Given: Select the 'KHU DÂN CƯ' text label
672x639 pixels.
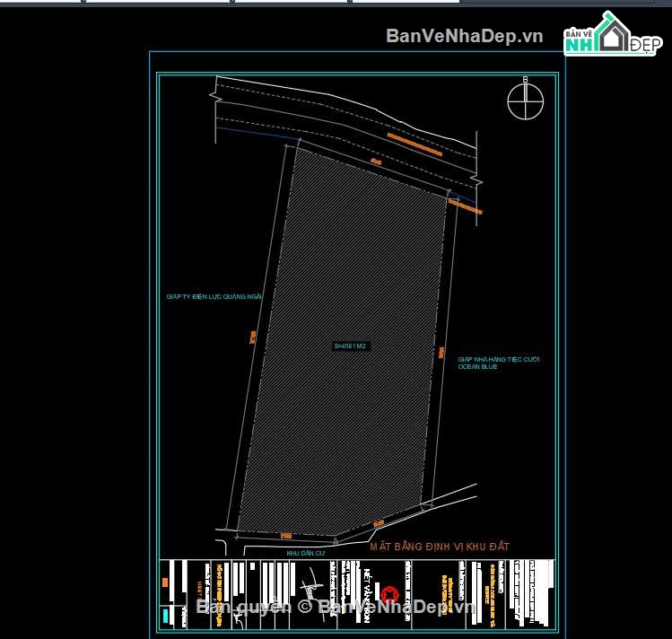Looking at the screenshot, I should tap(303, 554).
